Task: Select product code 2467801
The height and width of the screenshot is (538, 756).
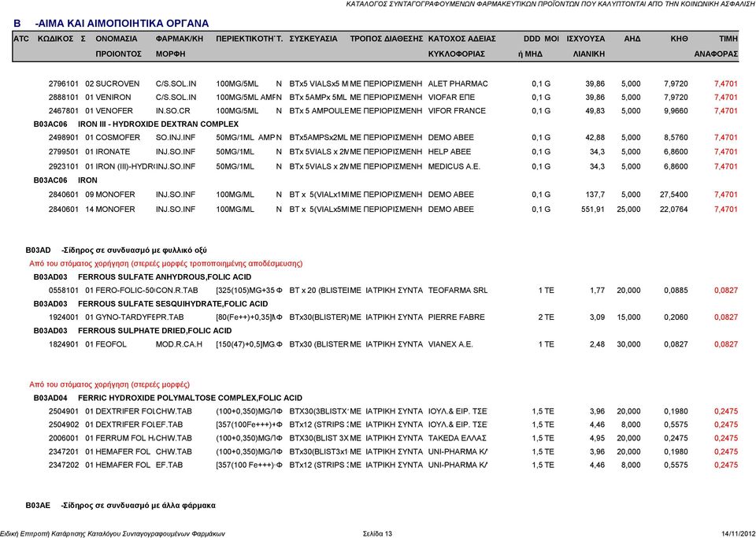Action: point(63,111)
